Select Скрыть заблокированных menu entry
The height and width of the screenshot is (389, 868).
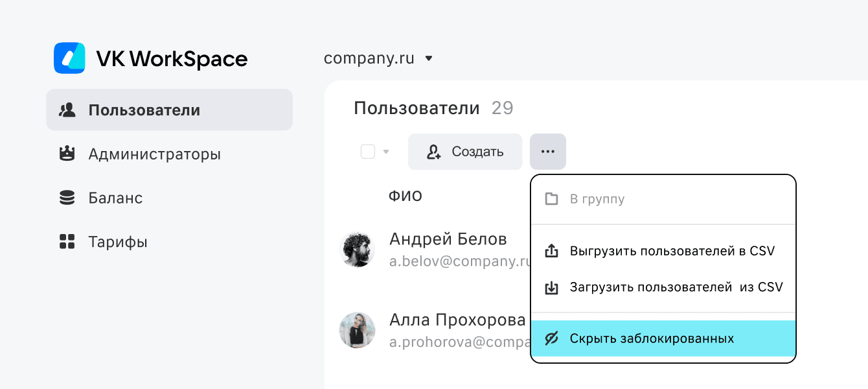tap(652, 338)
